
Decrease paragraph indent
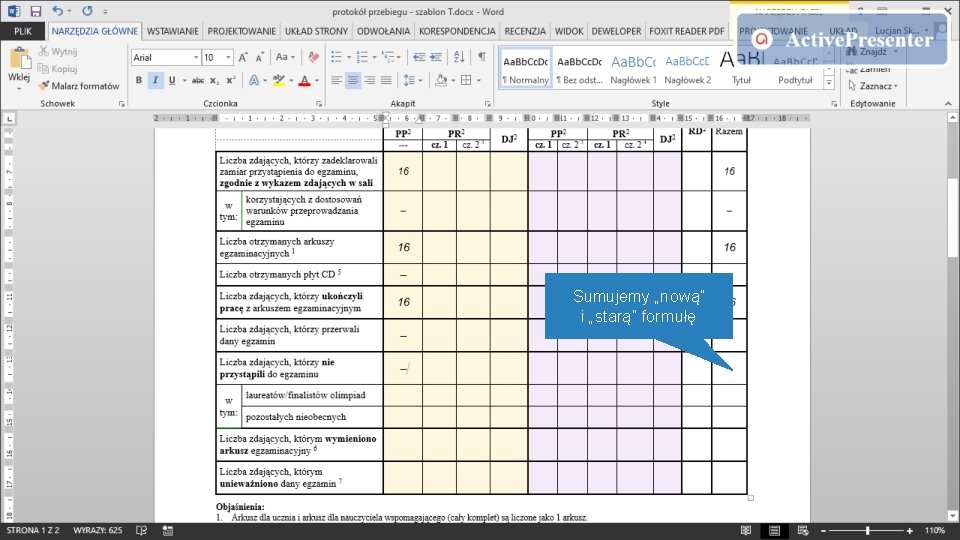click(419, 57)
